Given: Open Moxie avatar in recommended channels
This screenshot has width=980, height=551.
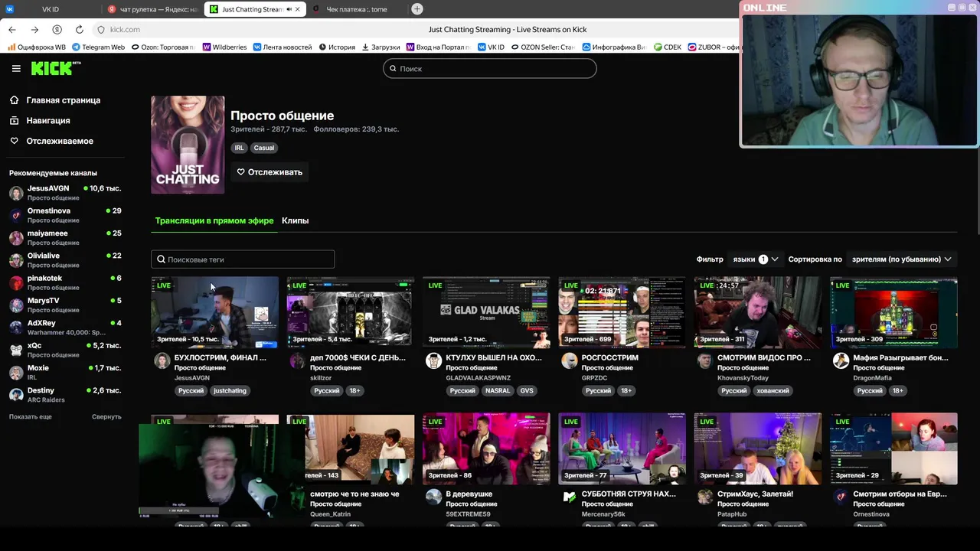Looking at the screenshot, I should (x=16, y=373).
